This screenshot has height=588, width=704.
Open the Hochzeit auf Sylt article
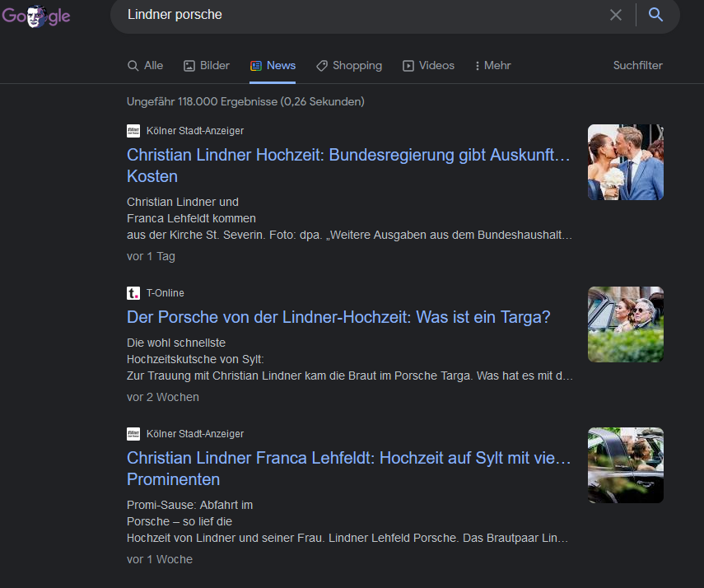[348, 458]
